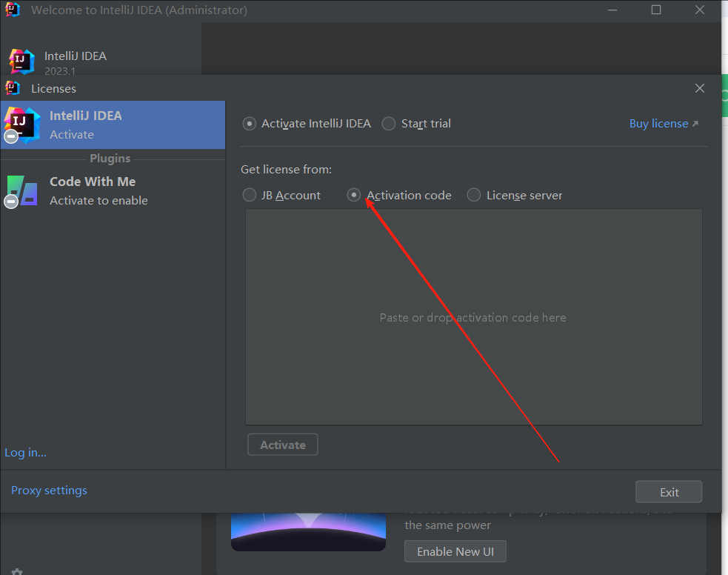The image size is (728, 575).
Task: Click the Exit button
Action: (669, 492)
